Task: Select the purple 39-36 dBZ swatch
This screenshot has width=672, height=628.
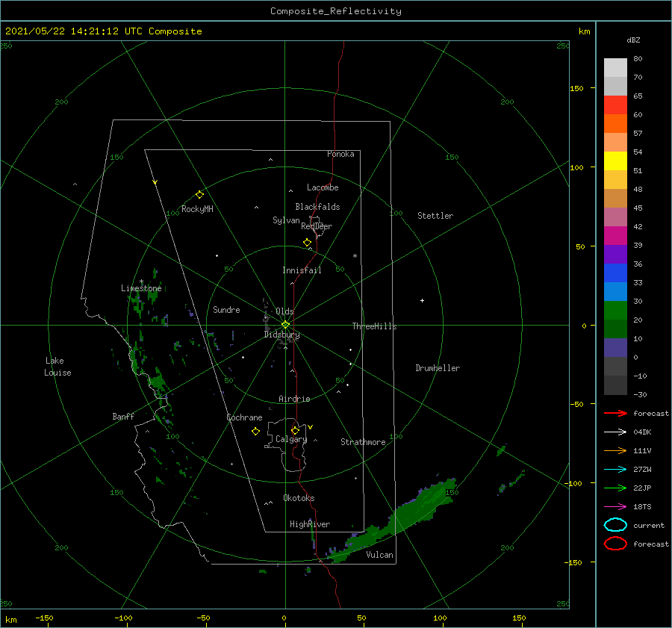Action: [615, 255]
